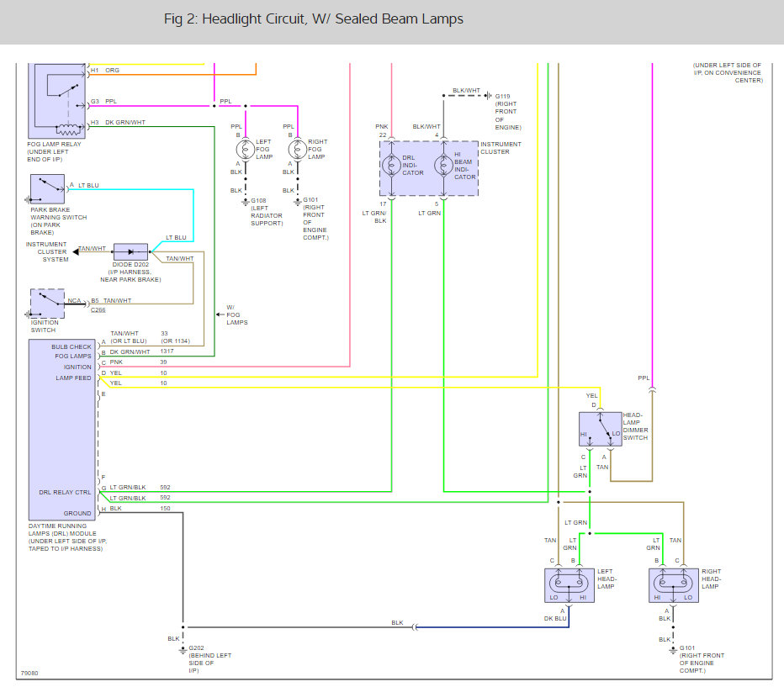Click the DK BLU wire label

pyautogui.click(x=555, y=619)
